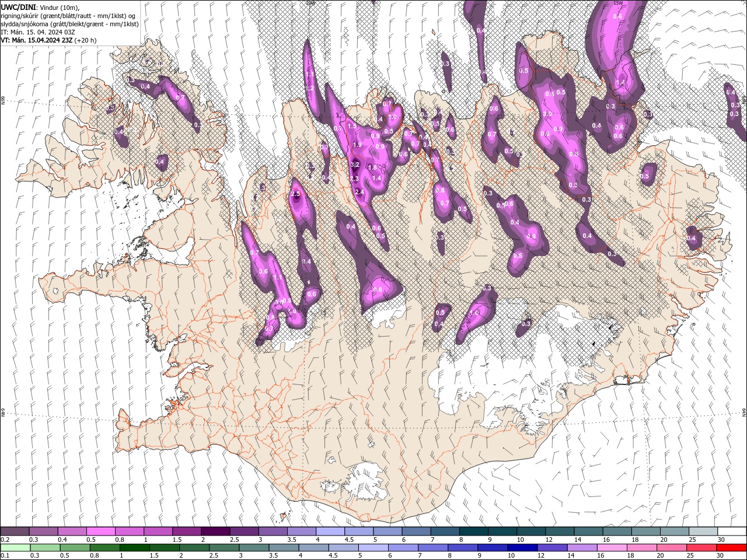747x560 pixels.
Task: Click the '0.2' label under the snow scale
Action: click(x=5, y=540)
